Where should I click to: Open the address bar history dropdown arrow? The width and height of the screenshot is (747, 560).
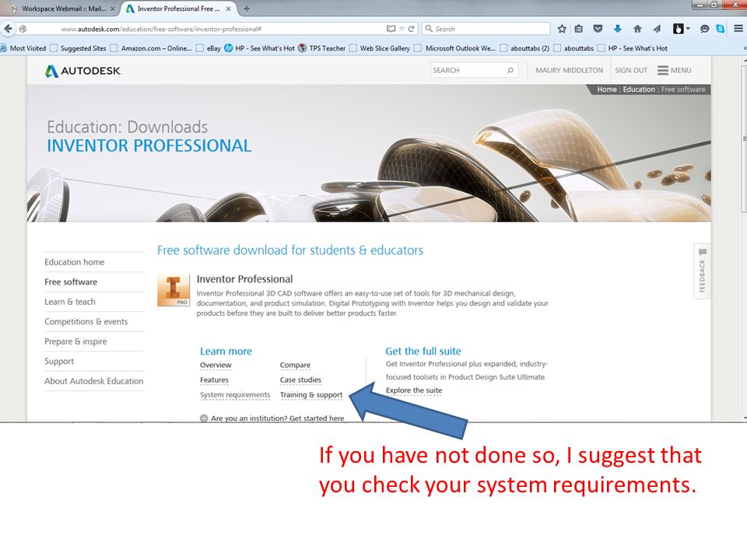(402, 29)
